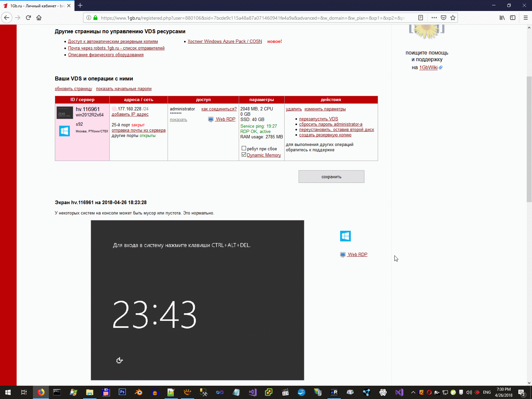Click 'показать начальные пароли' link
Screen dimensions: 532x399
124,89
